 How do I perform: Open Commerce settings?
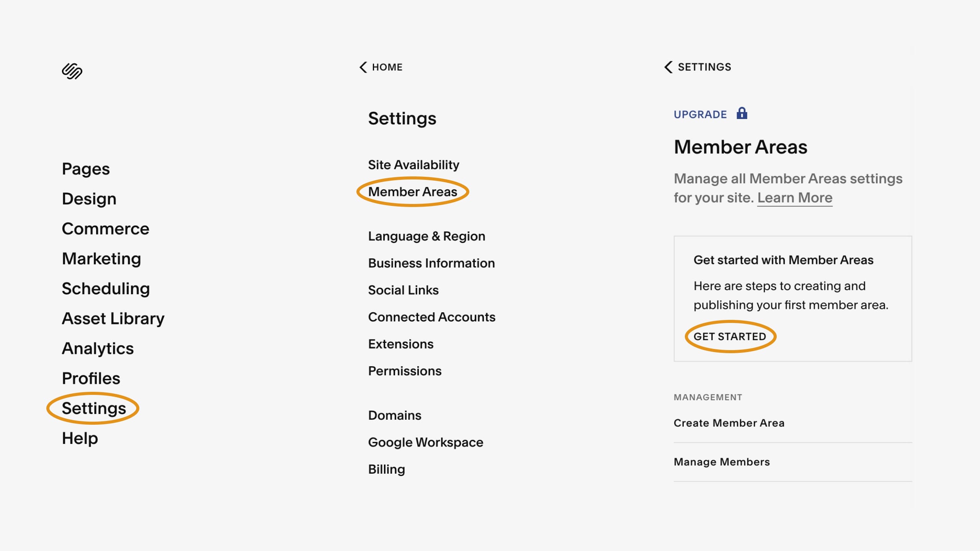click(105, 228)
